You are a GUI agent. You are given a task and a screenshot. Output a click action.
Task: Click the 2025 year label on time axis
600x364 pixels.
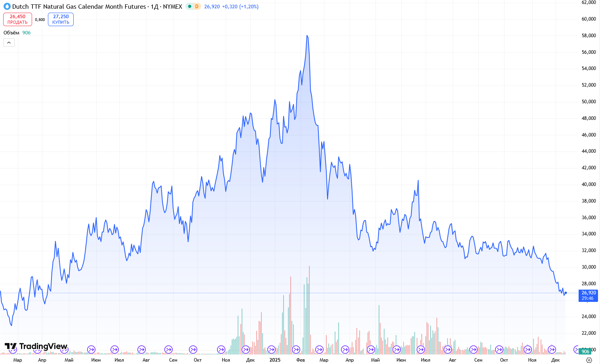tap(275, 360)
